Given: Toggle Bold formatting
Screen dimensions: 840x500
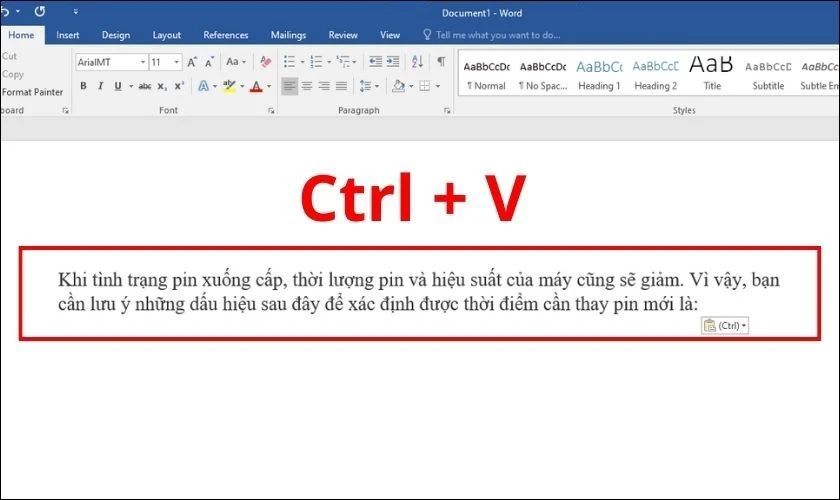Looking at the screenshot, I should point(84,86).
